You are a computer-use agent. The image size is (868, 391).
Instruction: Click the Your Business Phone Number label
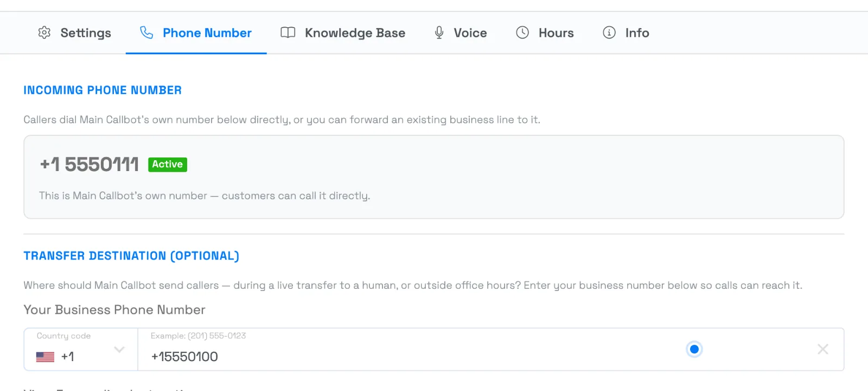(x=114, y=310)
